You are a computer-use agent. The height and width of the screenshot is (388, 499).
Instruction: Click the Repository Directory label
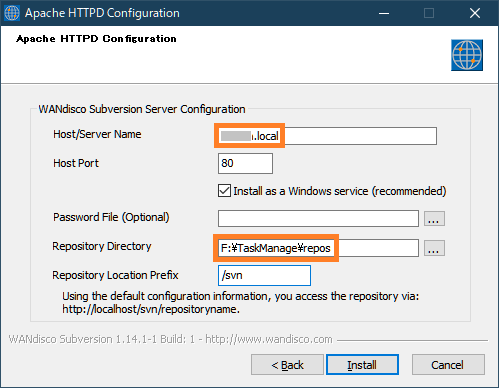tap(102, 246)
